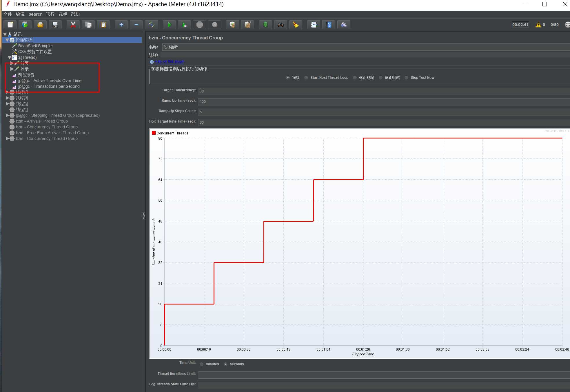Clear results with the single broom-gear icon
This screenshot has height=392, width=570.
click(232, 25)
